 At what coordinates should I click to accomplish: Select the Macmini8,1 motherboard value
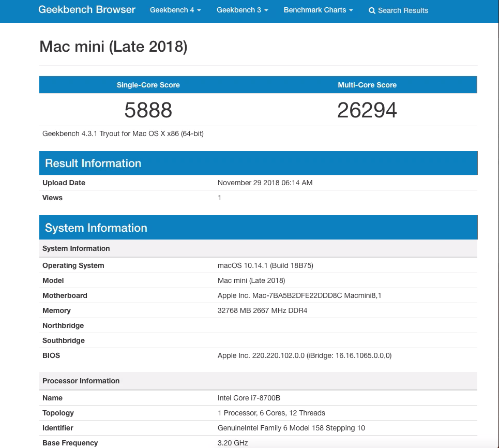pyautogui.click(x=299, y=295)
